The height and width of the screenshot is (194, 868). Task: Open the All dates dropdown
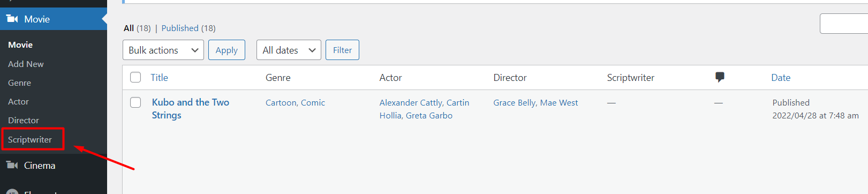(289, 50)
